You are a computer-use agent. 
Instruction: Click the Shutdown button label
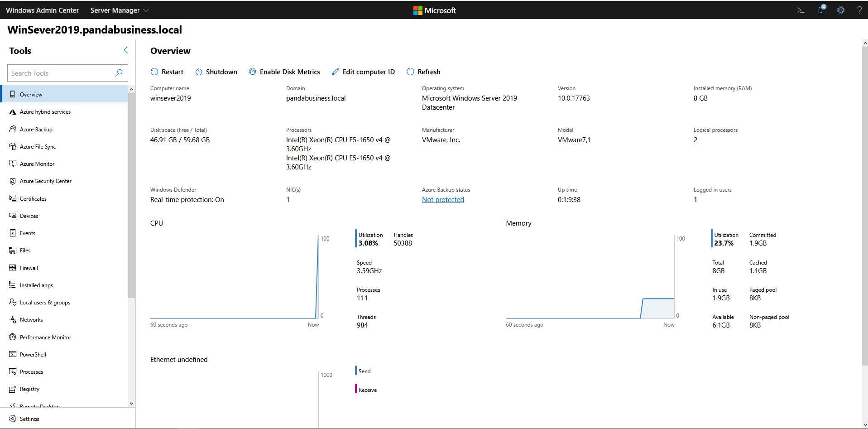[221, 72]
